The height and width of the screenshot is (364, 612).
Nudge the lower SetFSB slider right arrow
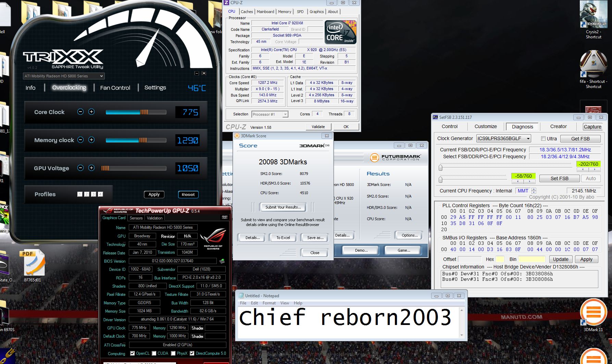529,181
